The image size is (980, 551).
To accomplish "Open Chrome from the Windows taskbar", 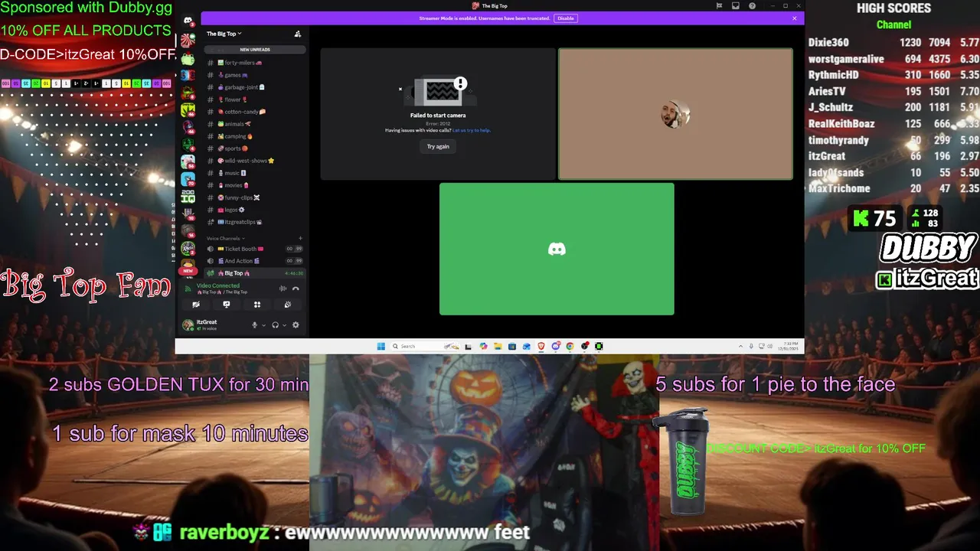I will click(570, 346).
